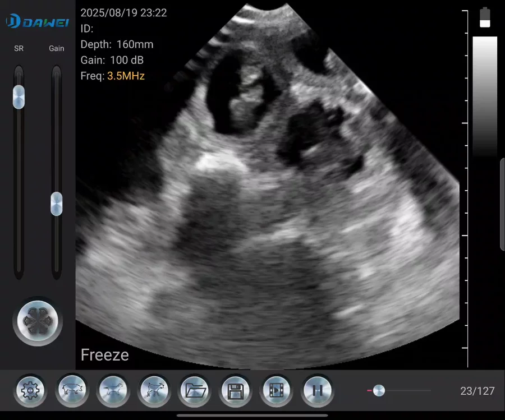Open the cine video clip button
The width and height of the screenshot is (505, 420).
click(276, 390)
